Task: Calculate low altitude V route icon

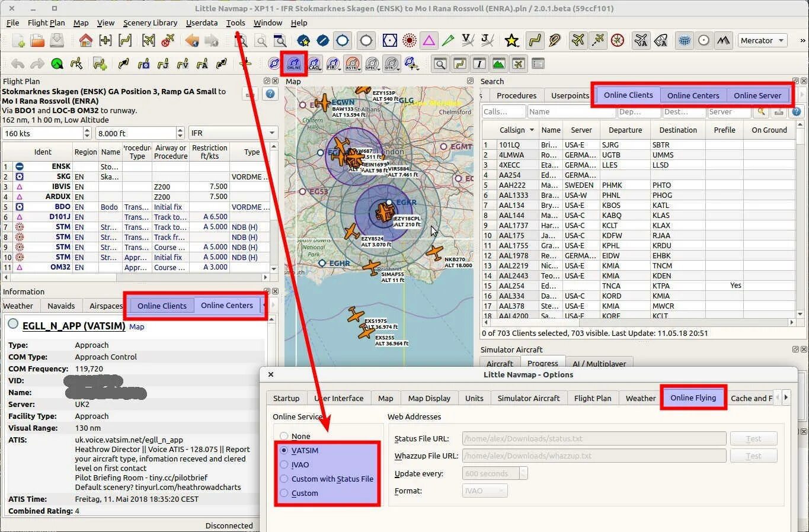Action: click(183, 63)
